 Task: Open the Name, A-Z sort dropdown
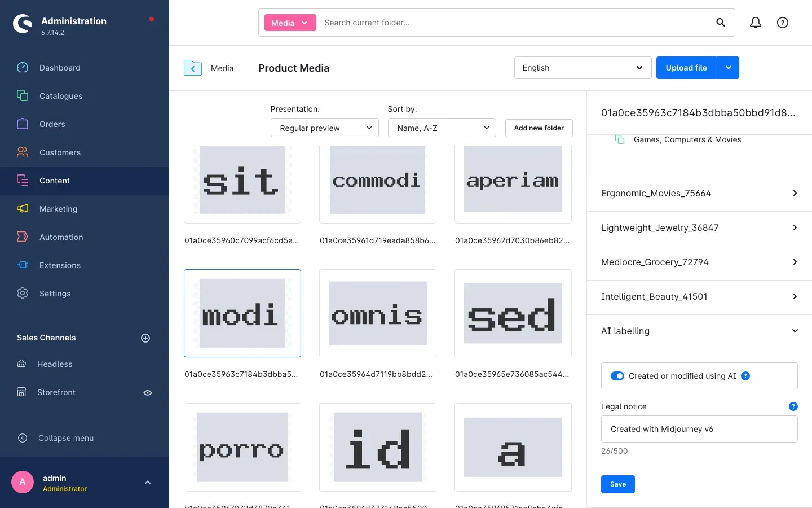442,128
